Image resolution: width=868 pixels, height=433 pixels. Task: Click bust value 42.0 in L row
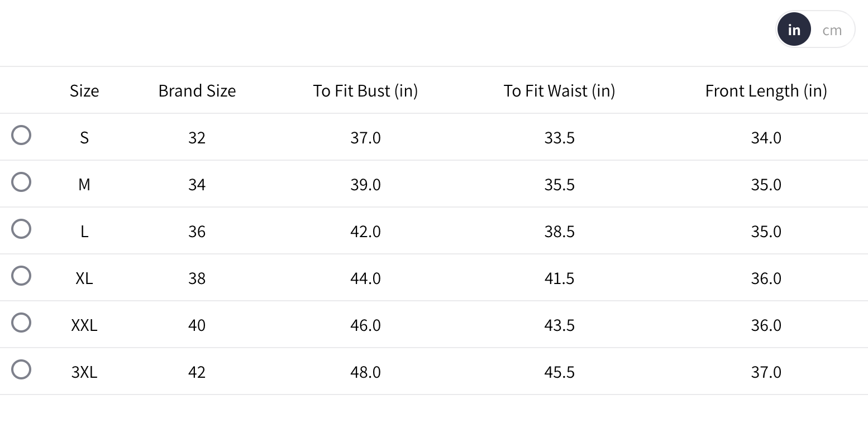365,231
